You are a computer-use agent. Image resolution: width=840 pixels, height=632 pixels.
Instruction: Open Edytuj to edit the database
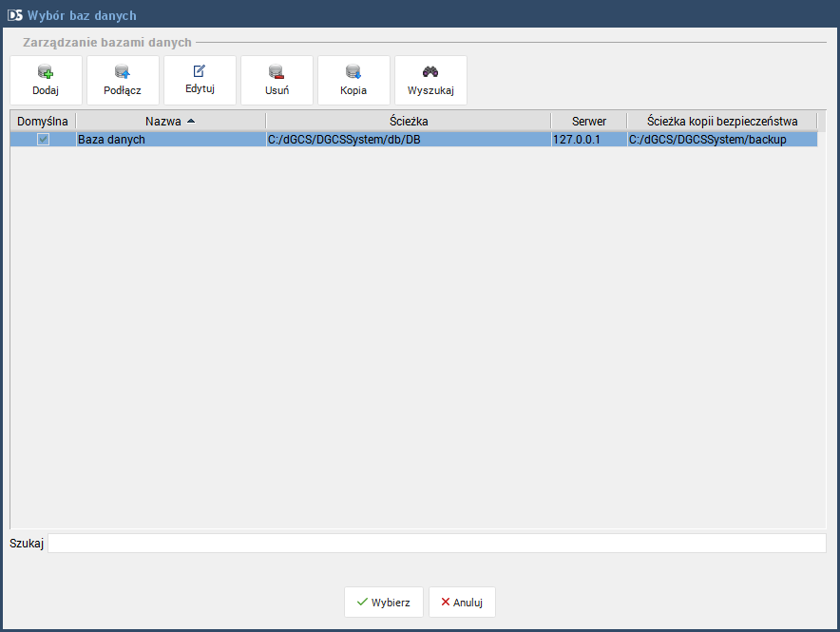(200, 81)
